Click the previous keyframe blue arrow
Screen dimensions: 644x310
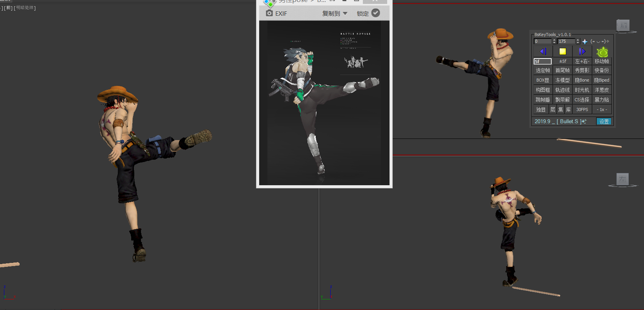[543, 51]
